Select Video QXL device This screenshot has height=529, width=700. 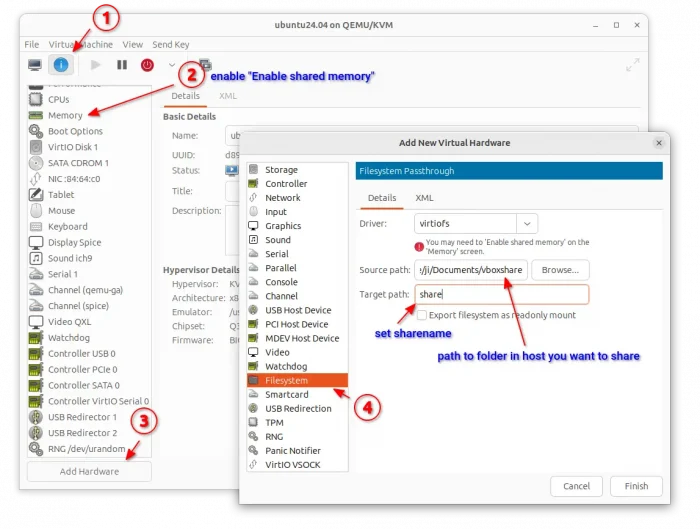coord(89,321)
